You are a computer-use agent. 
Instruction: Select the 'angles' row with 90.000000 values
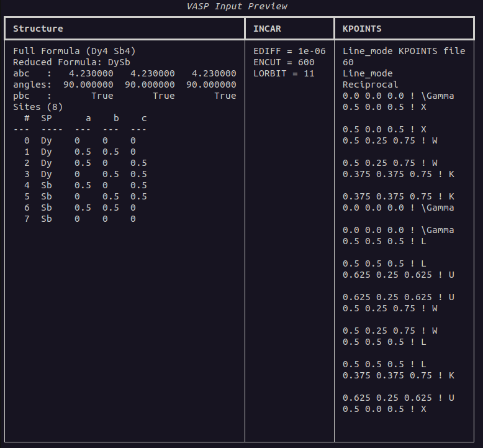(125, 85)
